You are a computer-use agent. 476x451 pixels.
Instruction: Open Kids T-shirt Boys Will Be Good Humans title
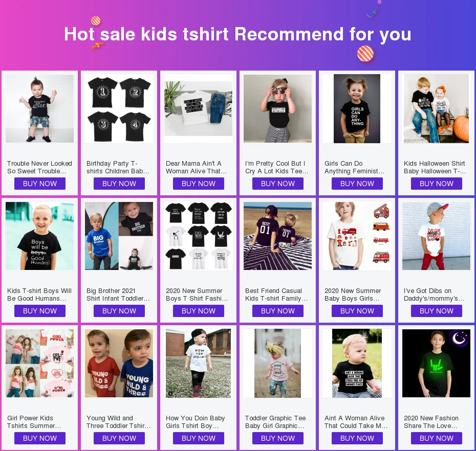(x=39, y=295)
